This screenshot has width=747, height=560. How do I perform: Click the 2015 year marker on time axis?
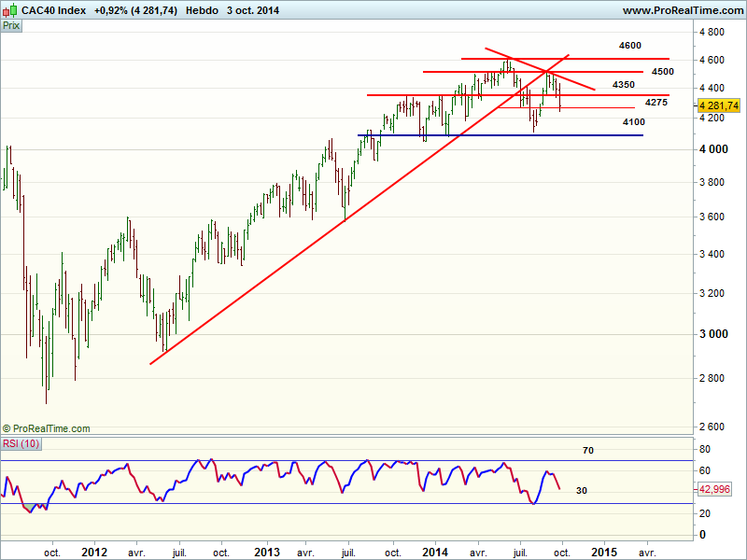tap(602, 552)
